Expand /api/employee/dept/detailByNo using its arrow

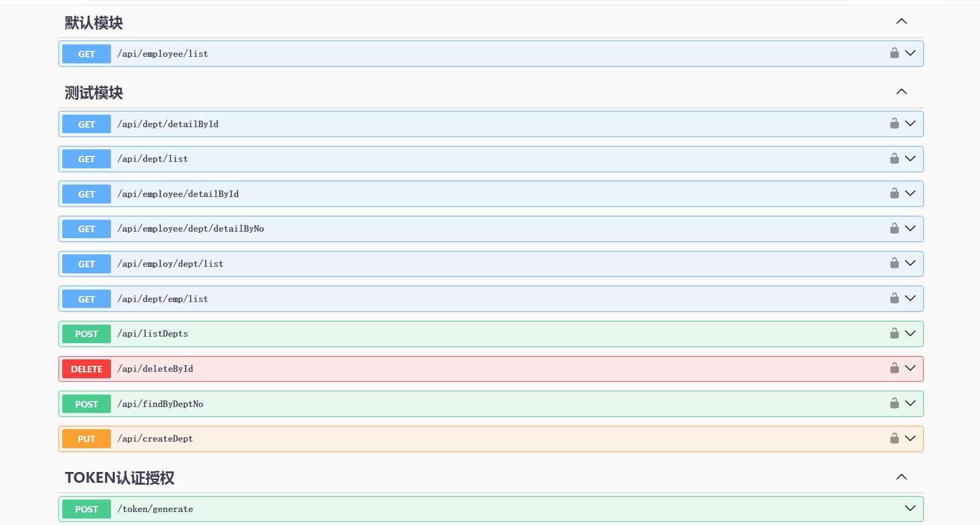click(910, 228)
